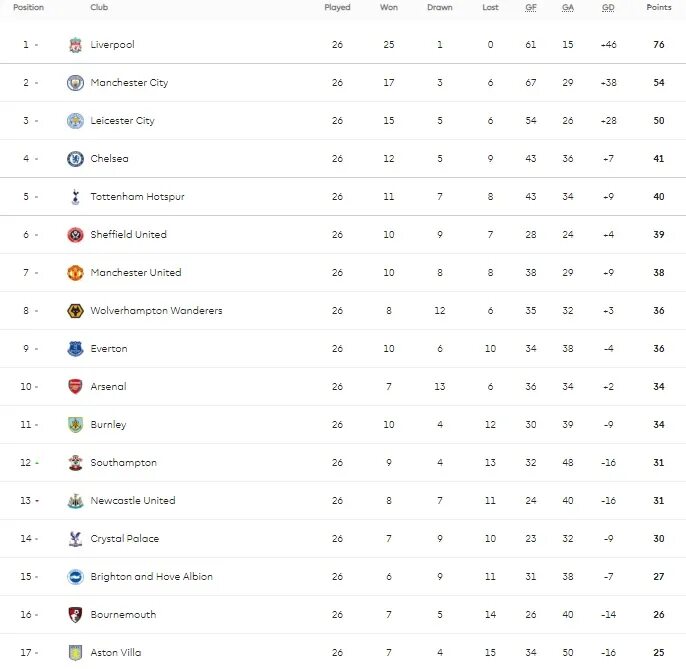
Task: Click the Arsenal cannon crest
Action: pos(75,387)
